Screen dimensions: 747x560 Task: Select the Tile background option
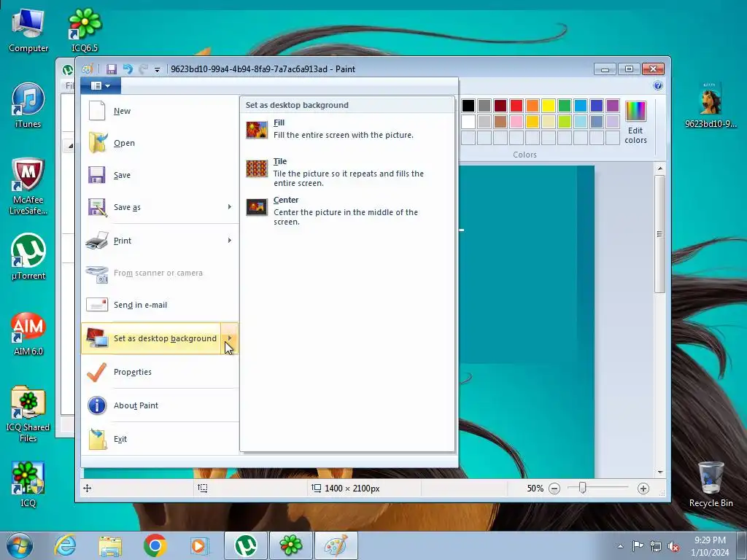[x=347, y=172]
